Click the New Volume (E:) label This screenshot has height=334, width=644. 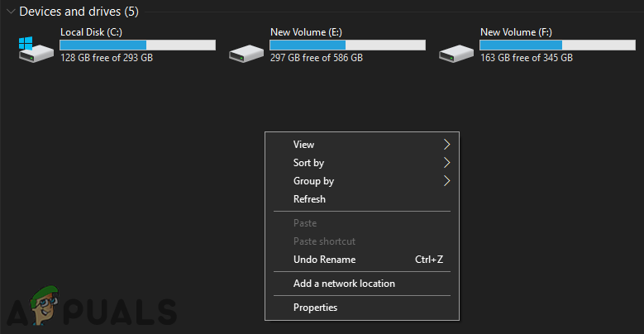tap(306, 32)
